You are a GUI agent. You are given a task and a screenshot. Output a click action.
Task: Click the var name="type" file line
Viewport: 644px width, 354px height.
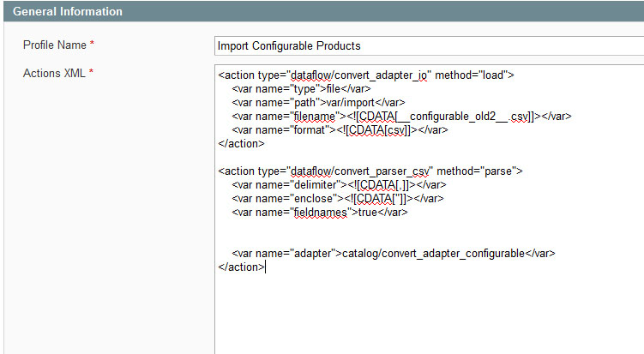[301, 88]
